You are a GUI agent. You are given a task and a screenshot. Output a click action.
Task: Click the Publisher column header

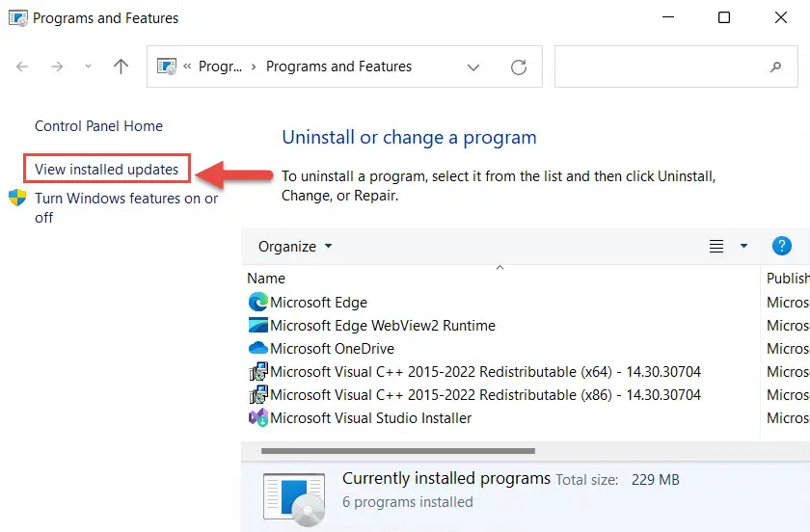click(788, 279)
